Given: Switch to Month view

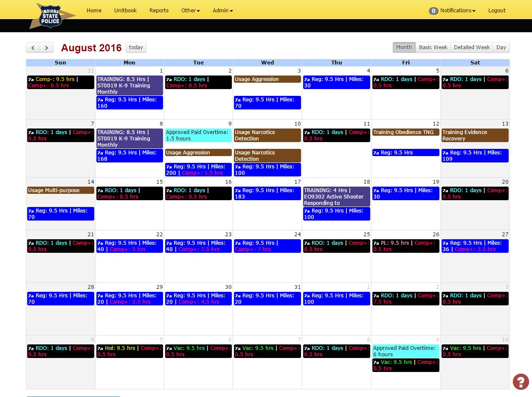Looking at the screenshot, I should tap(404, 48).
